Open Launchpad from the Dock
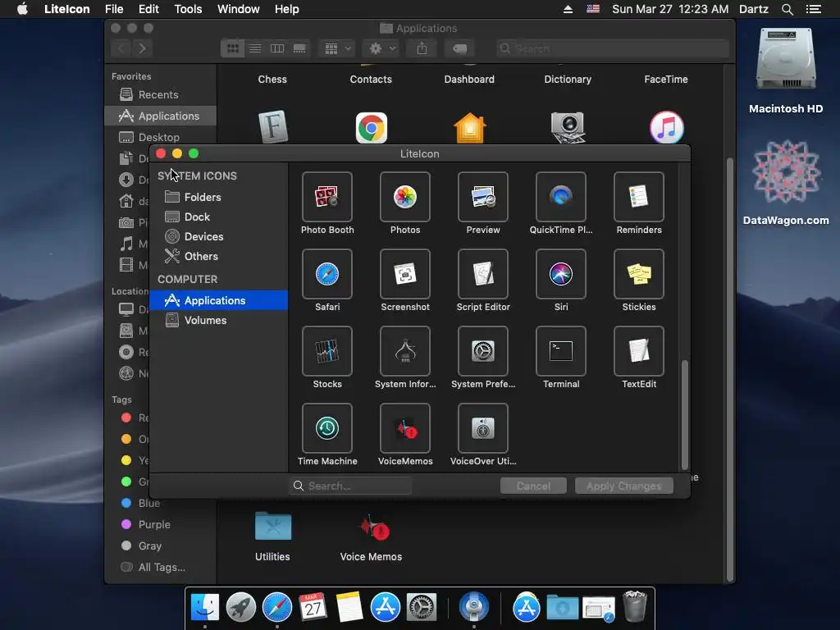840x630 pixels. [240, 608]
